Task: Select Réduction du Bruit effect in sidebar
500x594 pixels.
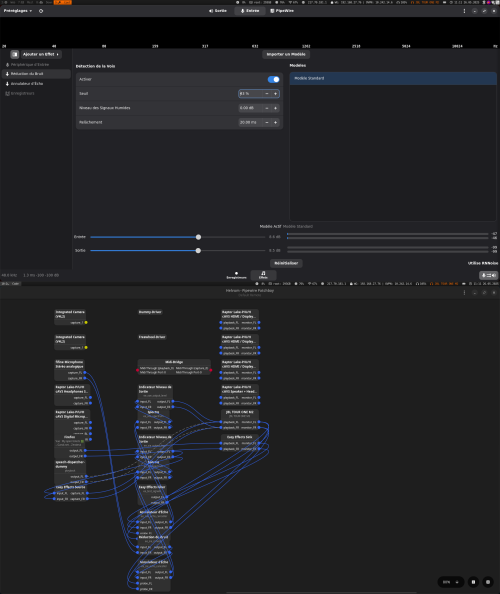Action: click(36, 74)
